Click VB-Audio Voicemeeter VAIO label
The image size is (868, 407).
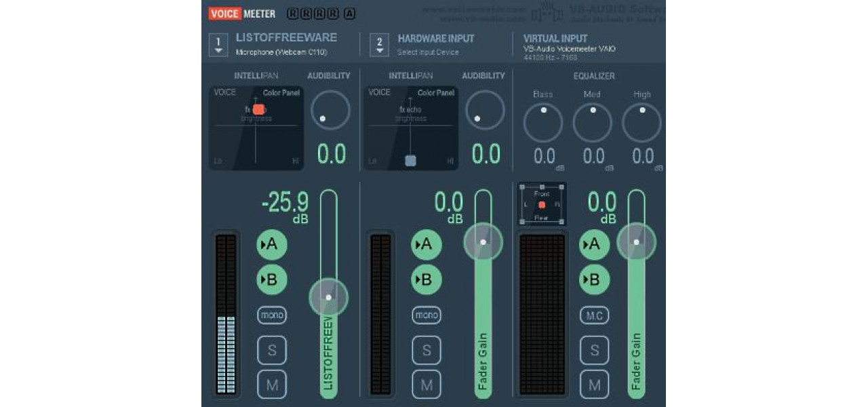click(570, 50)
